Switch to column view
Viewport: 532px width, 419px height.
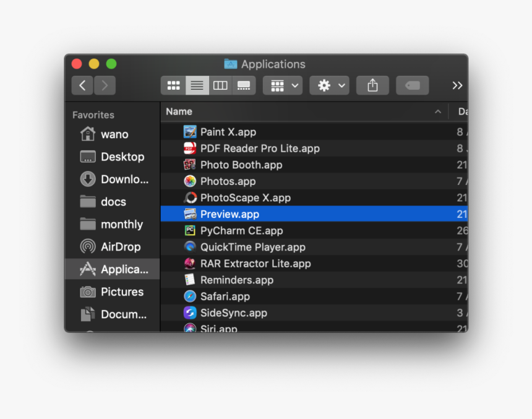click(x=220, y=85)
